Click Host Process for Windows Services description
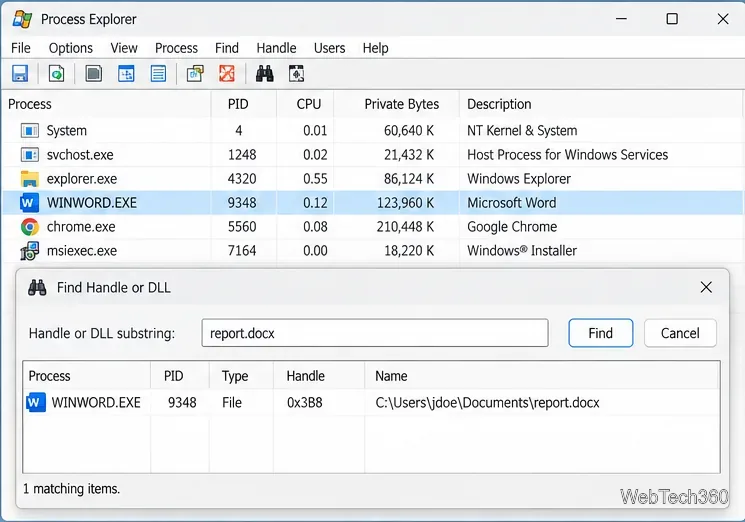Screen dimensions: 745x522 pyautogui.click(x=567, y=154)
